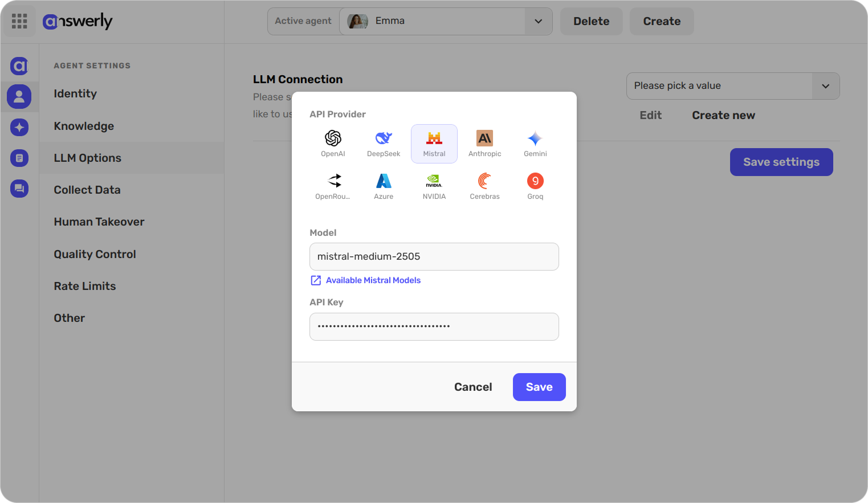Image resolution: width=868 pixels, height=503 pixels.
Task: Choose DeepSeek as API provider
Action: click(x=384, y=144)
